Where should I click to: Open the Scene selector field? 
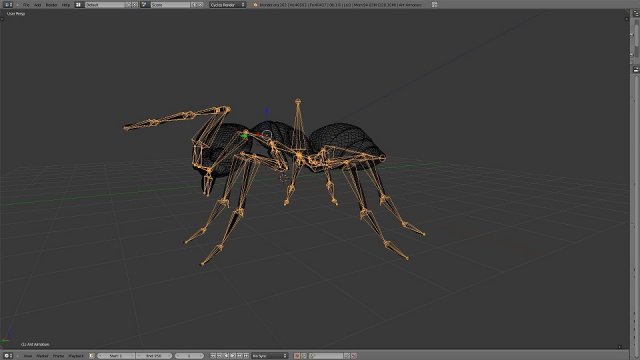(x=170, y=5)
